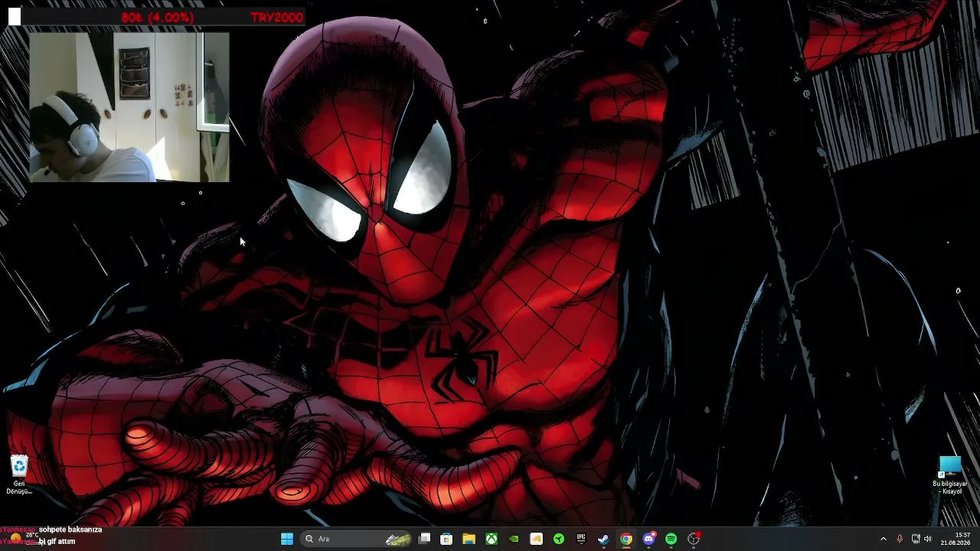
Task: Click the webcam overlay thumbnail
Action: click(x=129, y=107)
